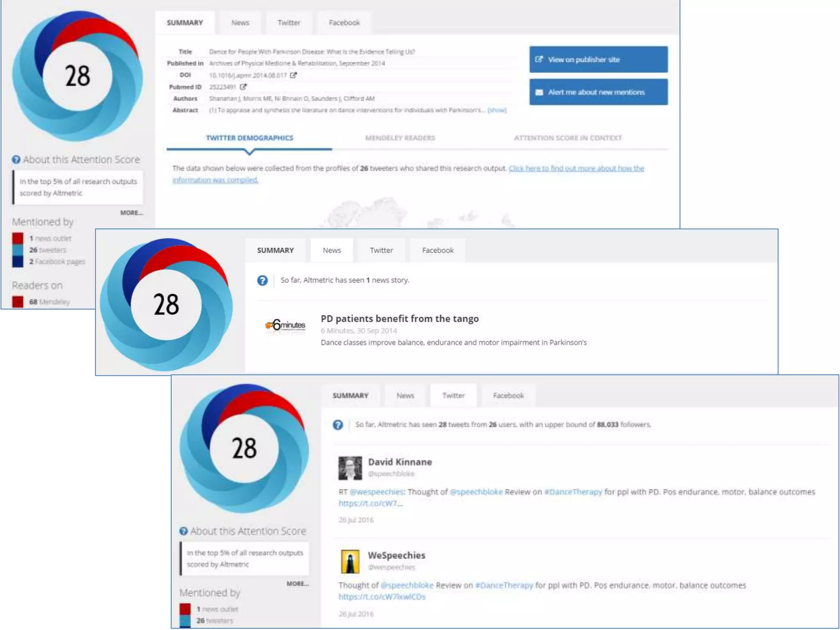
Task: Click the question icon beside the news summary
Action: 262,281
